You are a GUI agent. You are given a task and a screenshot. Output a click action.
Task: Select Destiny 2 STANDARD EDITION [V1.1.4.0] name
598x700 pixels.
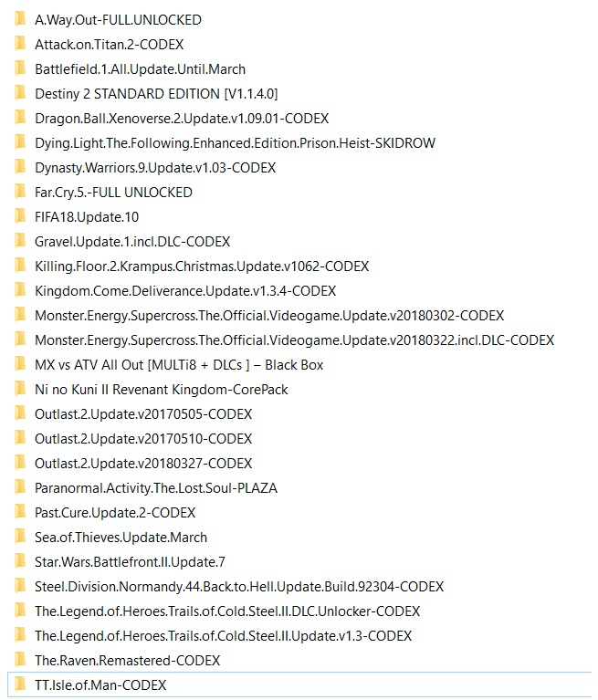coord(156,94)
